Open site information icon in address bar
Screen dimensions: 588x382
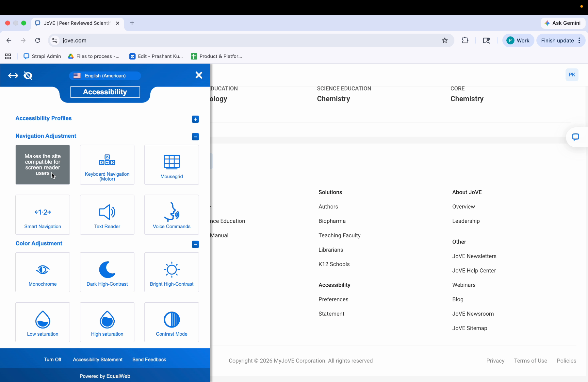[55, 40]
